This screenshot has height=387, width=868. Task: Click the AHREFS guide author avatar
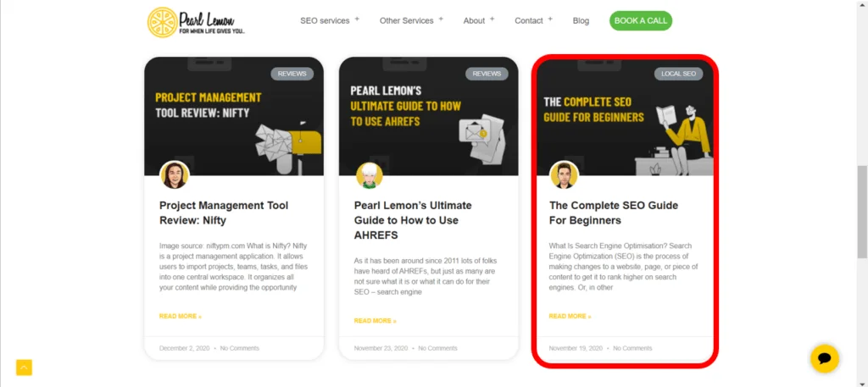[370, 175]
